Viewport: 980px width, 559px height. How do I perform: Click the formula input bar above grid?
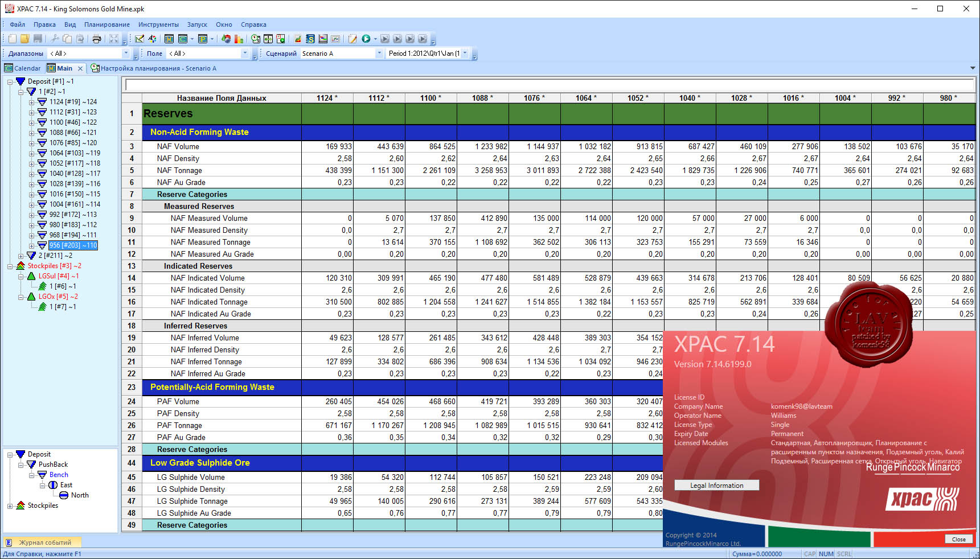click(x=550, y=85)
